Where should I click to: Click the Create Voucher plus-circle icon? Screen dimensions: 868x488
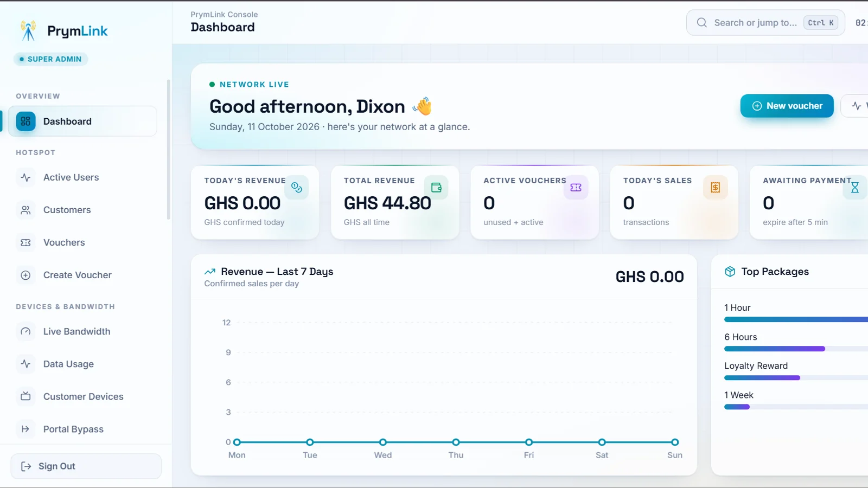[x=25, y=275]
